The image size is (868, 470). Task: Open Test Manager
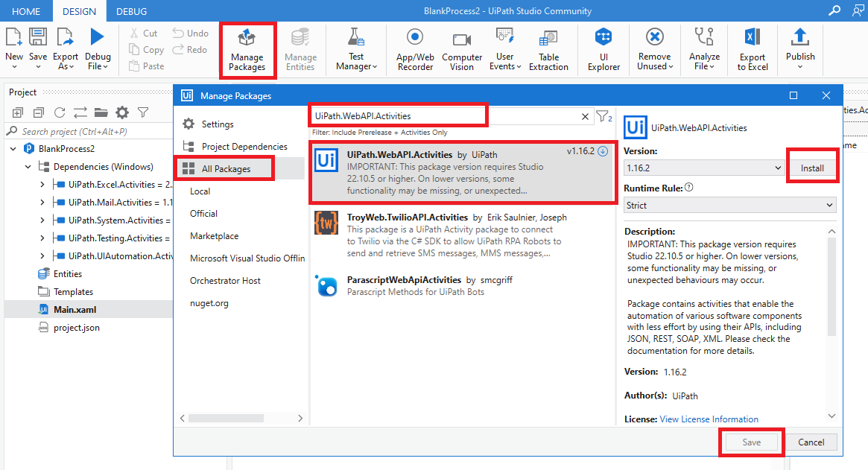[x=356, y=49]
